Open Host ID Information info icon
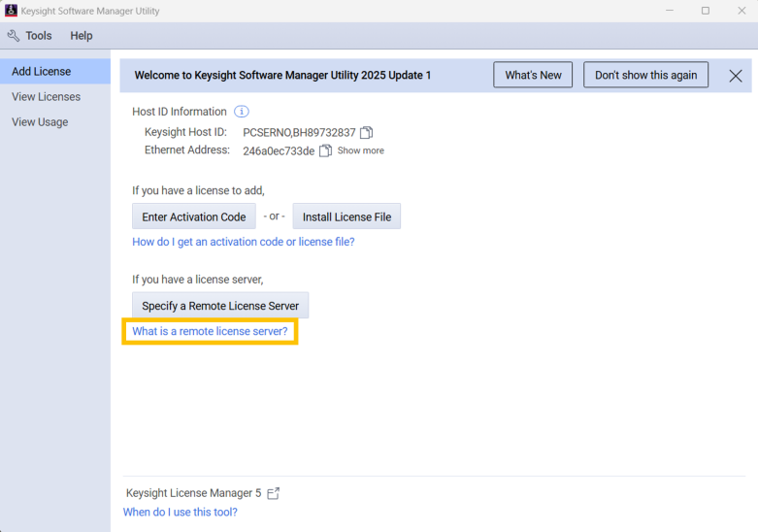Screen dimensions: 758x532 pos(242,112)
